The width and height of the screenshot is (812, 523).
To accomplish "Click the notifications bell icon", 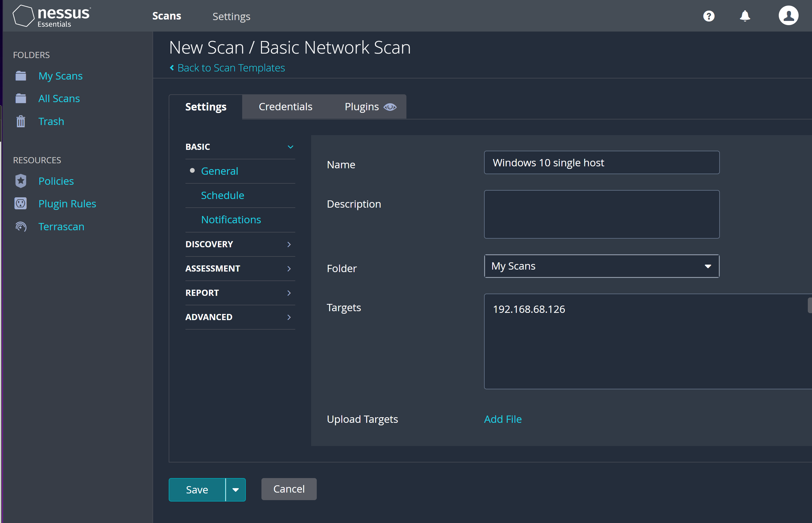I will pyautogui.click(x=745, y=16).
